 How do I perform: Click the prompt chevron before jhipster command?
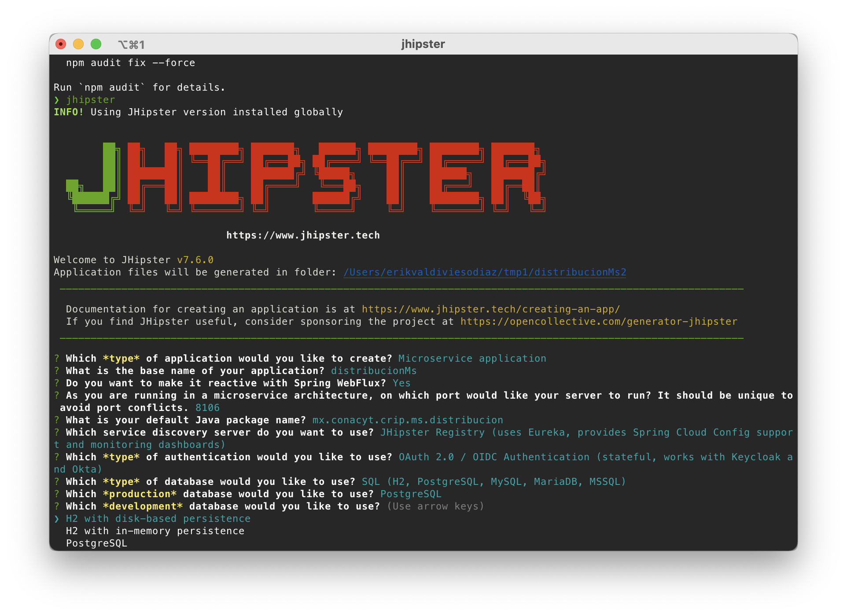pyautogui.click(x=57, y=100)
